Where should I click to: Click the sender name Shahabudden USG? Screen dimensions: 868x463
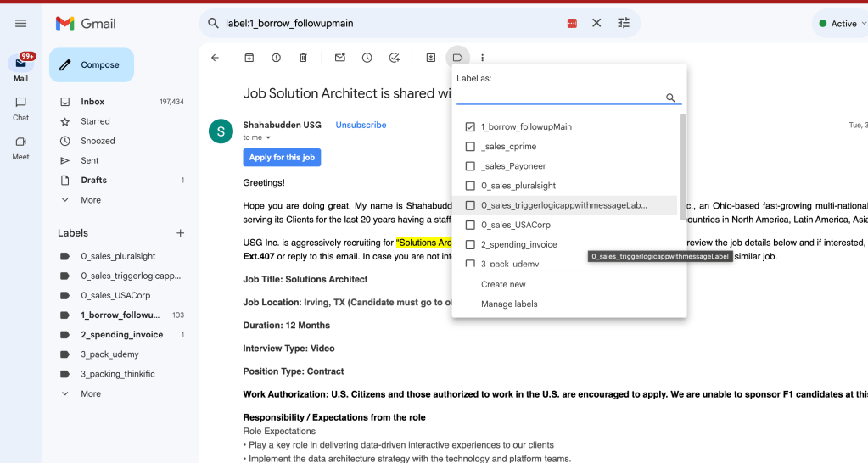(x=282, y=125)
